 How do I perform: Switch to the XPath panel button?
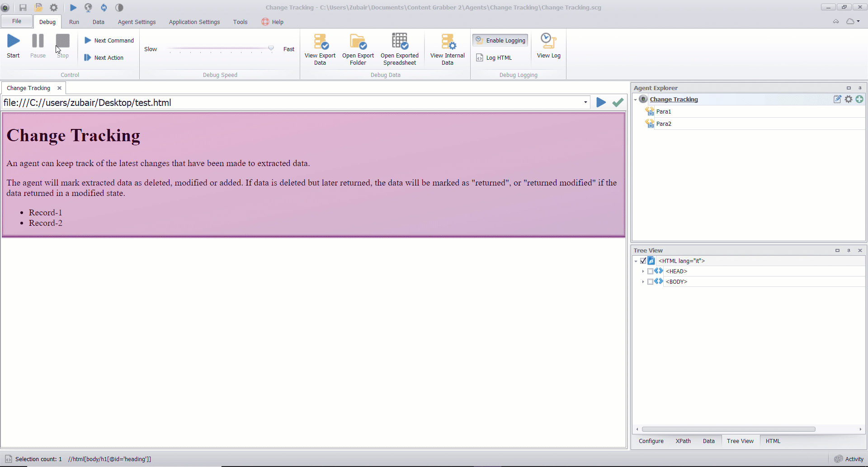click(683, 441)
